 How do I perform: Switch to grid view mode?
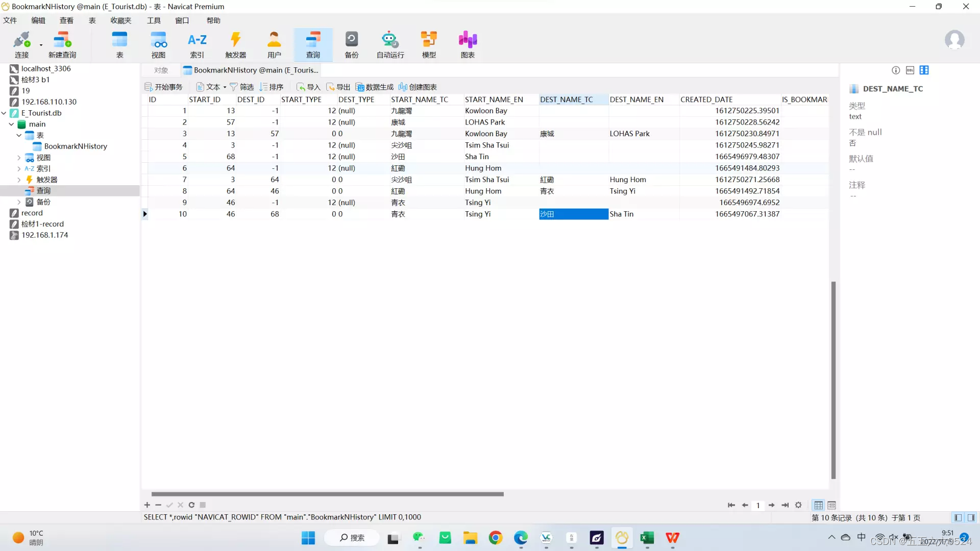point(818,505)
